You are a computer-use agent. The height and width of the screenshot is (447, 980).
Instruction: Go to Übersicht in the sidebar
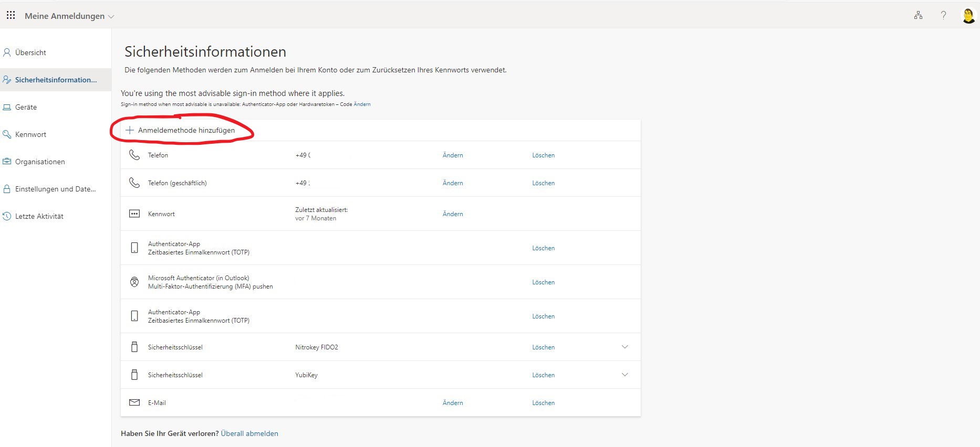click(30, 52)
